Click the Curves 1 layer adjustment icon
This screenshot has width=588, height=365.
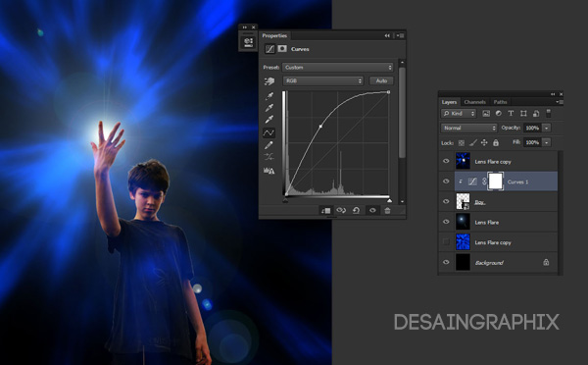click(472, 182)
